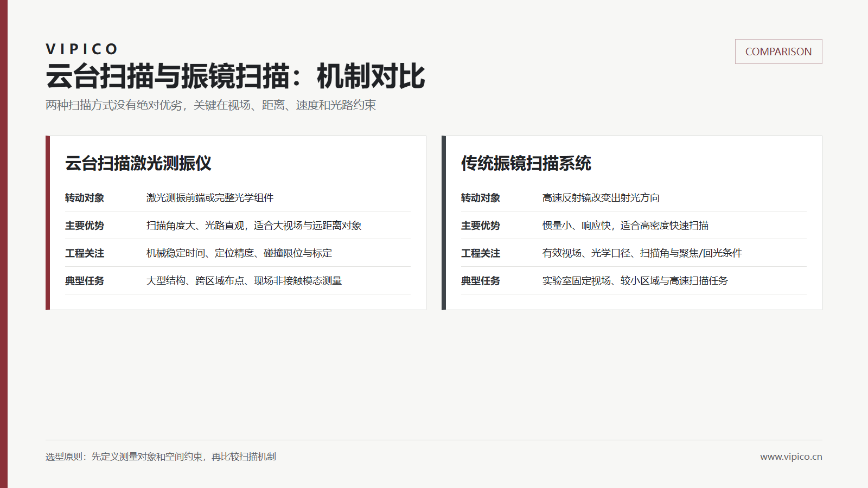Select 典型任务 label in 传统振镜 card

click(x=481, y=281)
